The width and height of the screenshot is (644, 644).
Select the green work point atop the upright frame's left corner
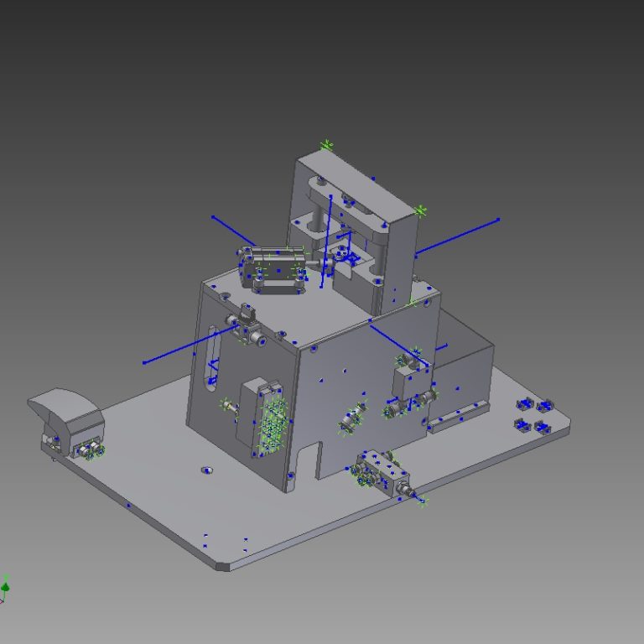click(x=325, y=145)
